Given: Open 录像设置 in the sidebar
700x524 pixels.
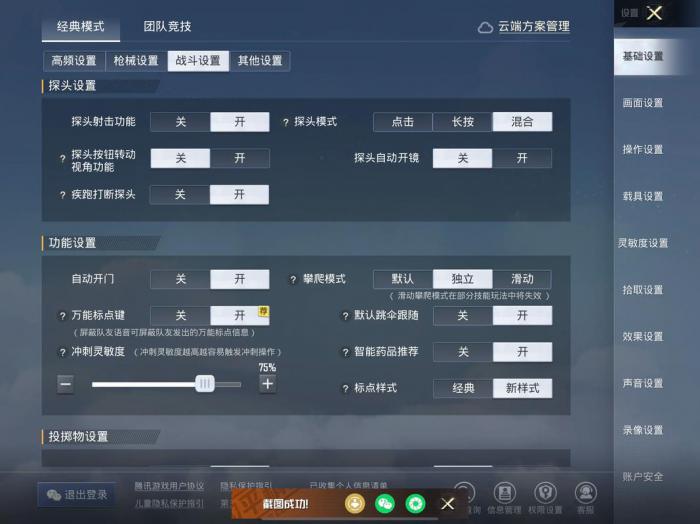Looking at the screenshot, I should [x=643, y=430].
